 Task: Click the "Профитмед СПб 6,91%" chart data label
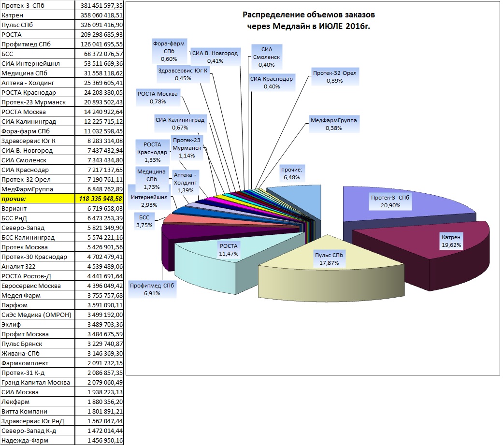click(x=152, y=289)
